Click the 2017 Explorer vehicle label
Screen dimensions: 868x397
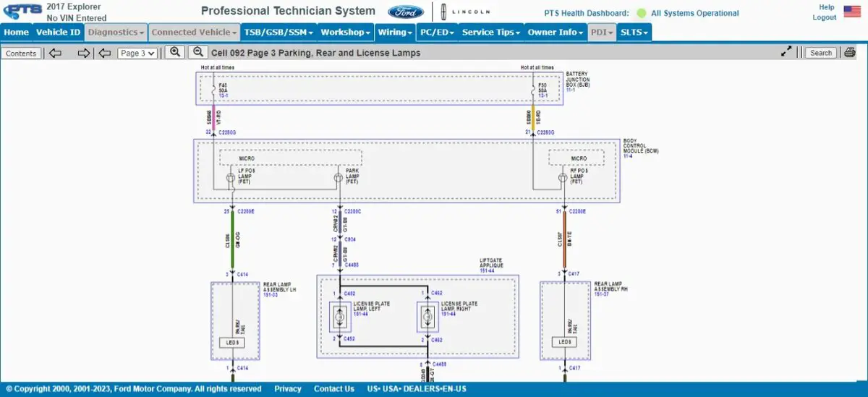click(73, 7)
